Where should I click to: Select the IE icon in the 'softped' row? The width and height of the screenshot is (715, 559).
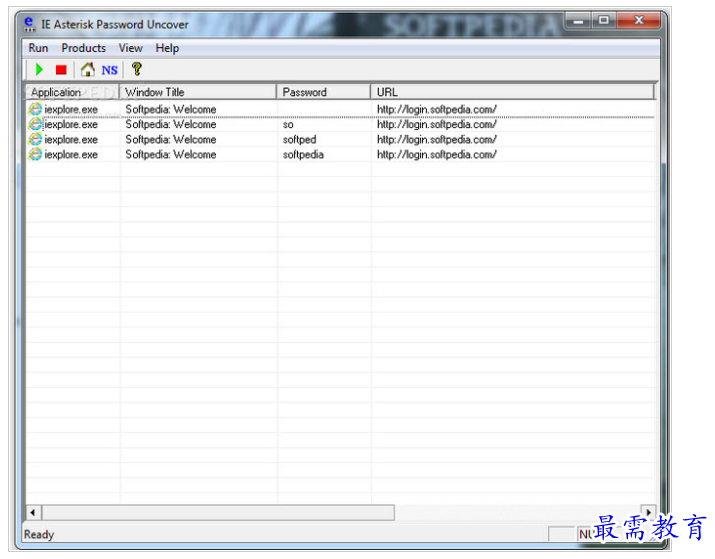click(x=35, y=140)
